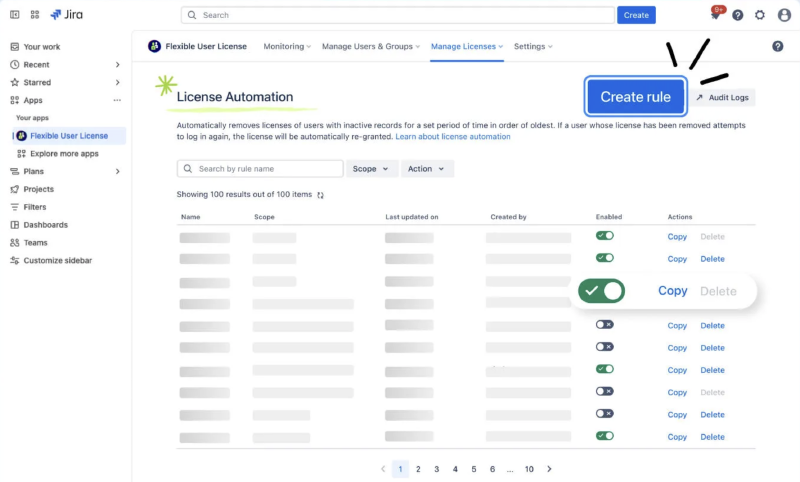Screen dimensions: 800x482
Task: Click the Create rule button
Action: click(x=635, y=97)
